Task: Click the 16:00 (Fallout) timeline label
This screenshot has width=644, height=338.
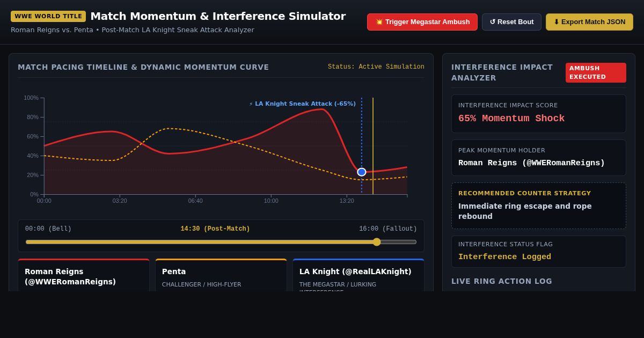Action: [x=388, y=229]
